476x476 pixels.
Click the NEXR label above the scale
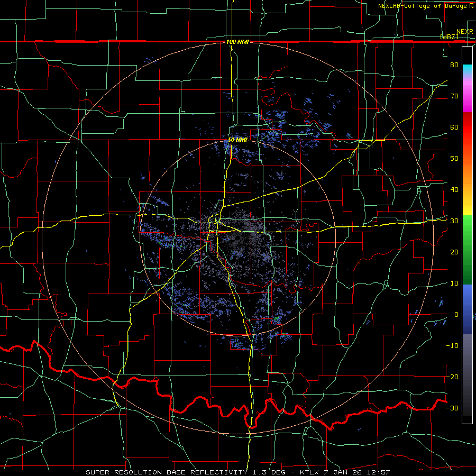click(x=464, y=32)
